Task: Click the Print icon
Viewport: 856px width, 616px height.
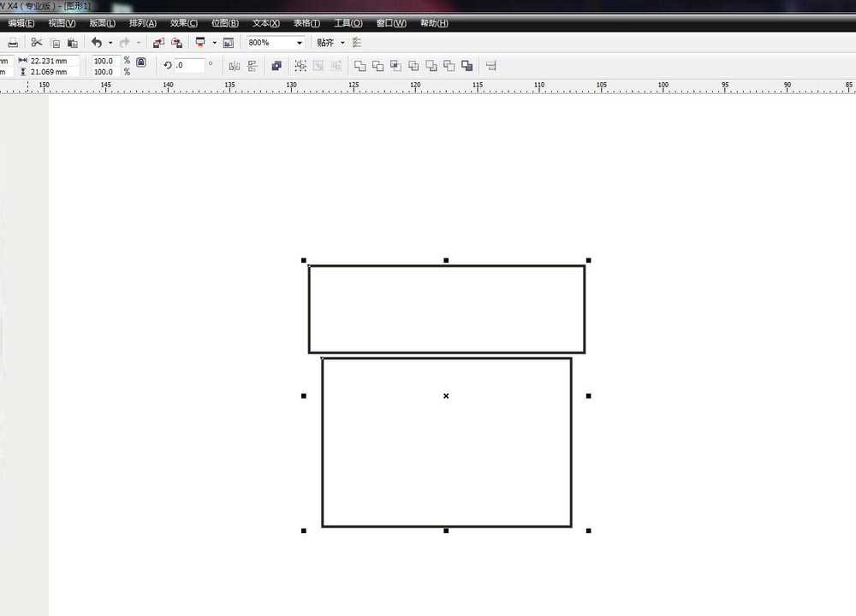Action: 13,42
